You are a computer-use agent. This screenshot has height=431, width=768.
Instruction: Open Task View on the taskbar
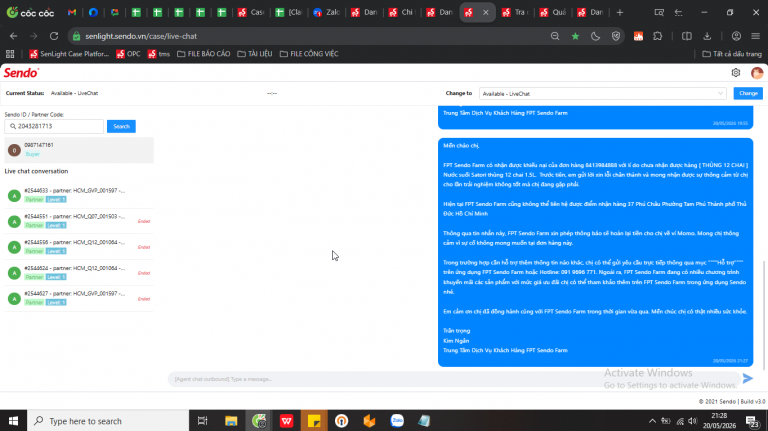click(202, 421)
